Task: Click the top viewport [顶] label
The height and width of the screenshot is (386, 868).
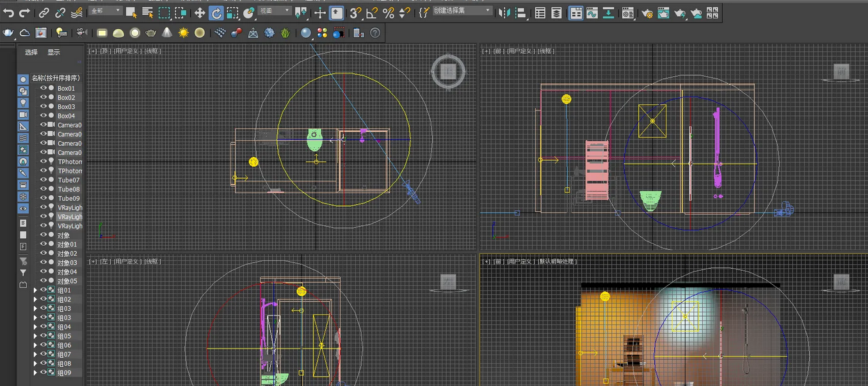Action: coord(105,51)
